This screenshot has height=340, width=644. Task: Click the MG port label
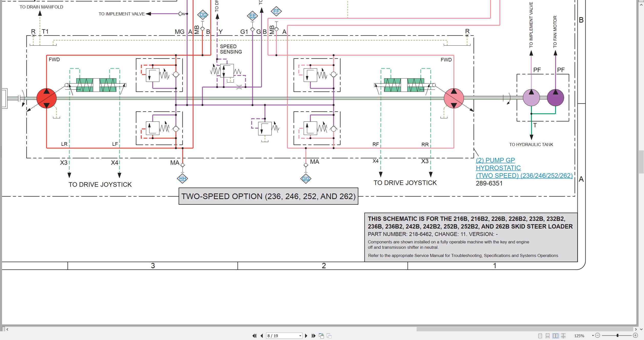pyautogui.click(x=180, y=32)
